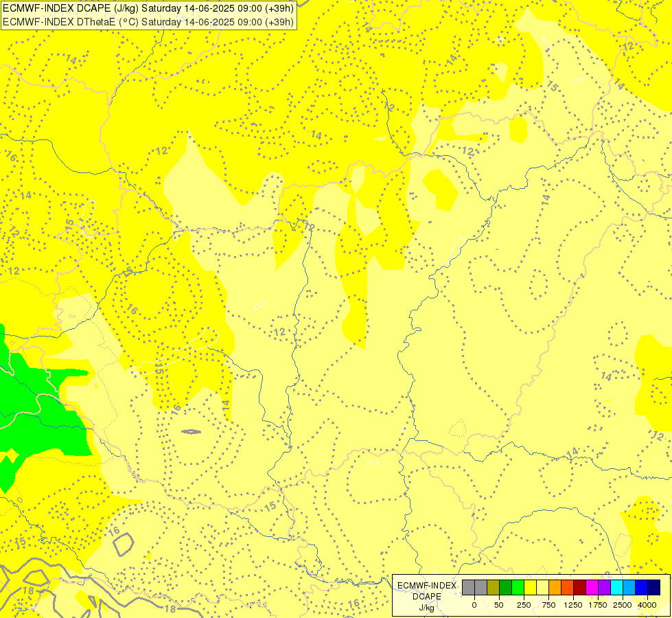This screenshot has width=672, height=618.
Task: Click the '1750' legend scale value
Action: (x=597, y=605)
